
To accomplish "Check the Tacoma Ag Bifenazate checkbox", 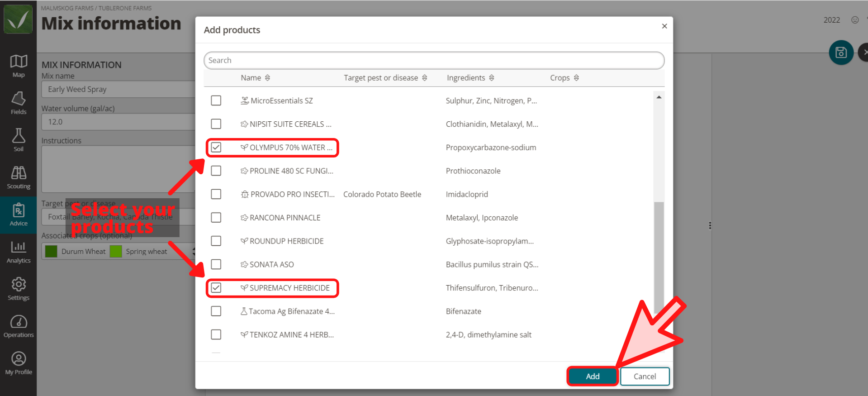I will click(216, 311).
